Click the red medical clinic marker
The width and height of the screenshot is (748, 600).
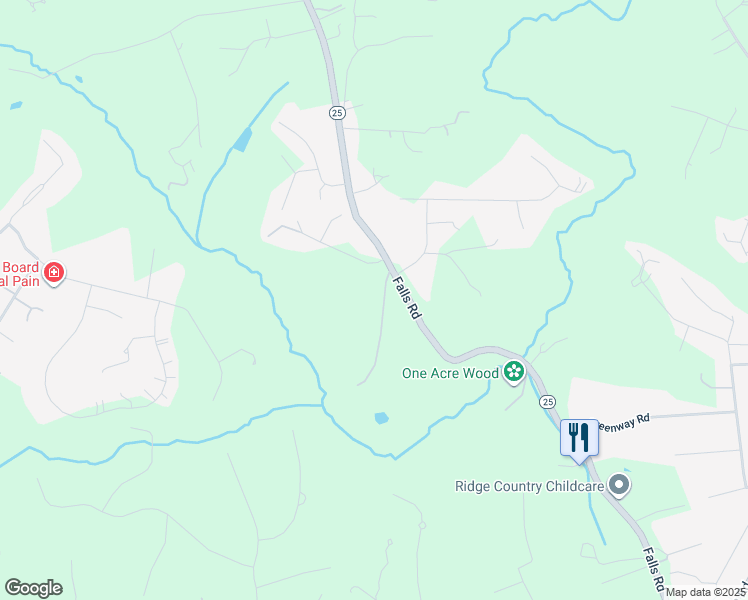[54, 273]
